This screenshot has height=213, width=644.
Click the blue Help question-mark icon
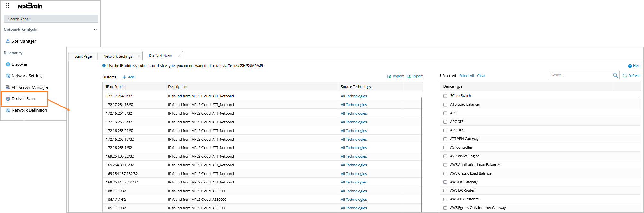click(630, 66)
